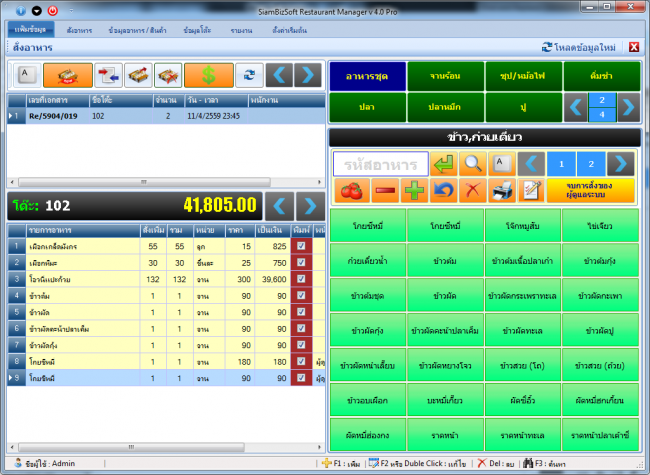This screenshot has width=650, height=475.
Task: Click the magnifier search icon for food
Action: 473,164
